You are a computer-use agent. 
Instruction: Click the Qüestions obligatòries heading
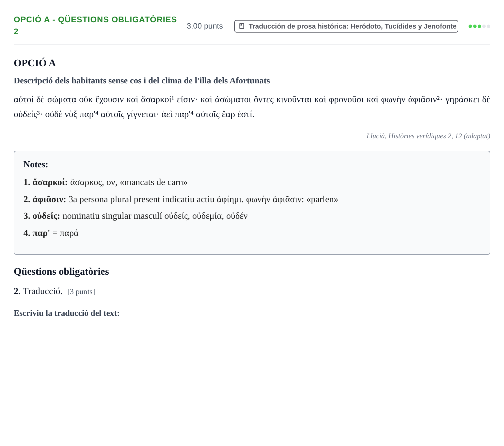tap(61, 272)
